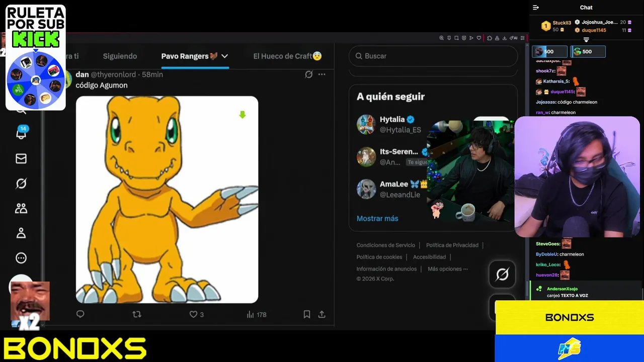Click second 500 emote goal in chat
The image size is (644, 362).
[x=588, y=51]
